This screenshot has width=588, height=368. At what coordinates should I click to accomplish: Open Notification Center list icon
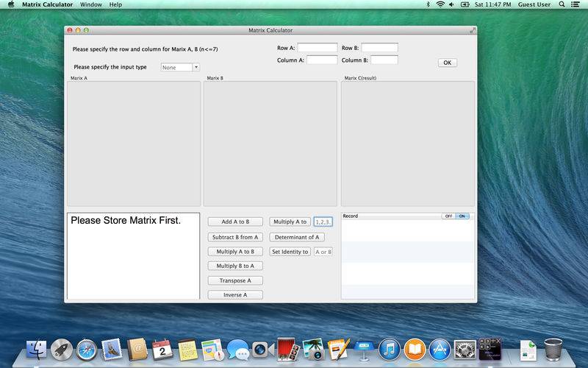click(x=576, y=4)
